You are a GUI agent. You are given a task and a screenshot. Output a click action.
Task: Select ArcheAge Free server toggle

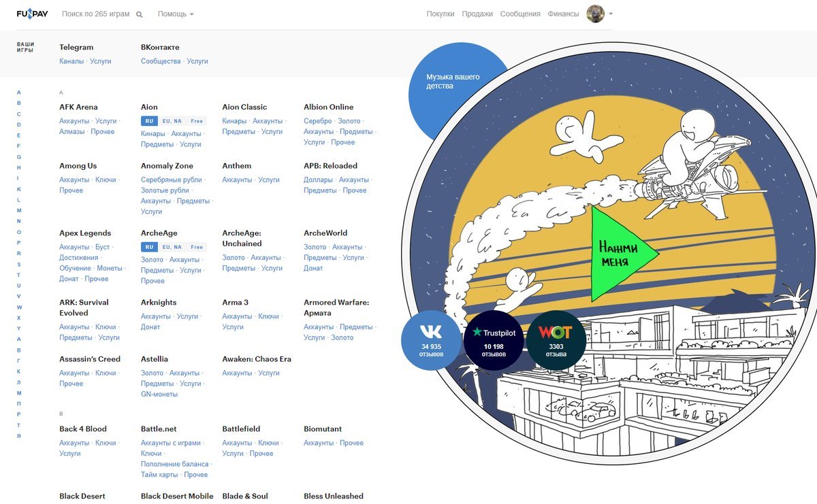pos(197,247)
